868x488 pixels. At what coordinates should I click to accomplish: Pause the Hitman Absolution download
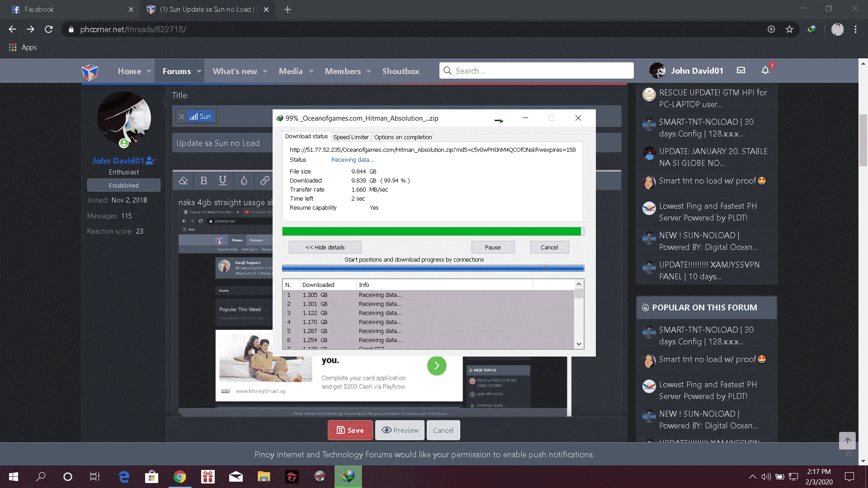pyautogui.click(x=493, y=247)
